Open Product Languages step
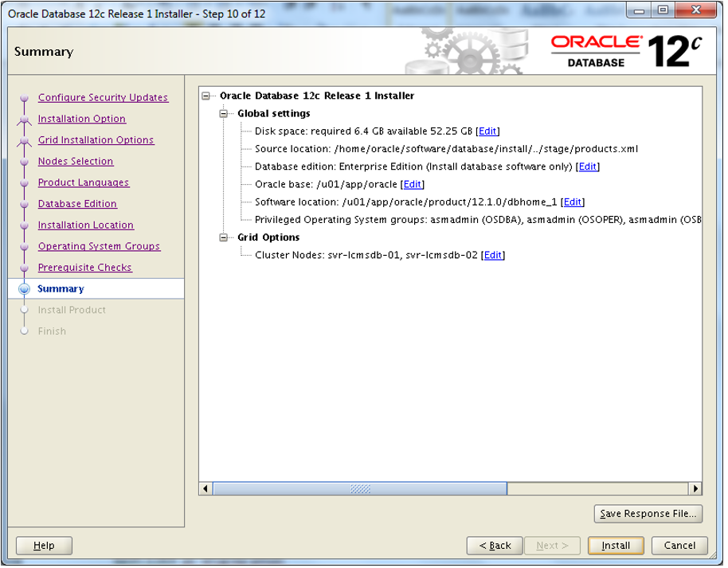The height and width of the screenshot is (568, 728). 84,183
